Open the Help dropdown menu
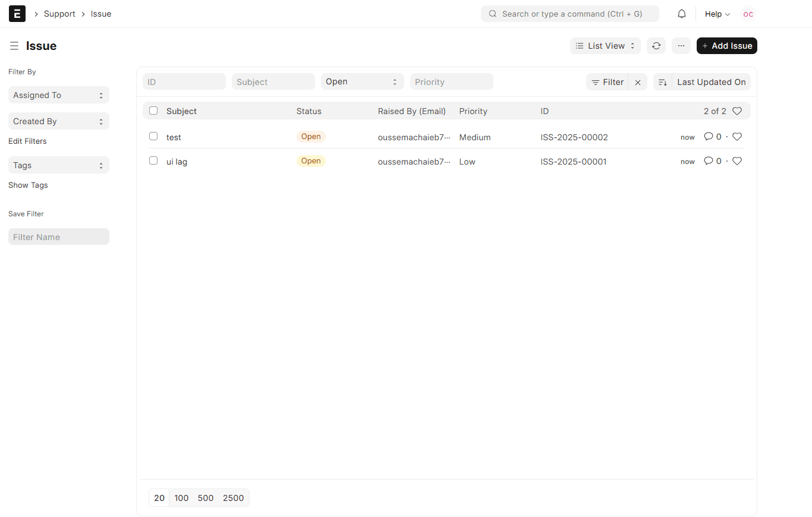This screenshot has width=812, height=517. click(717, 14)
